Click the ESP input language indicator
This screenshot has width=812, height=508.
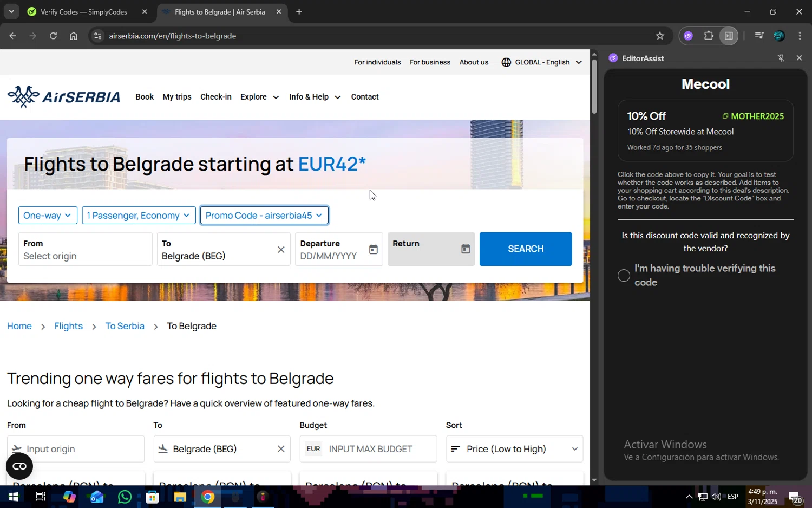pyautogui.click(x=733, y=497)
